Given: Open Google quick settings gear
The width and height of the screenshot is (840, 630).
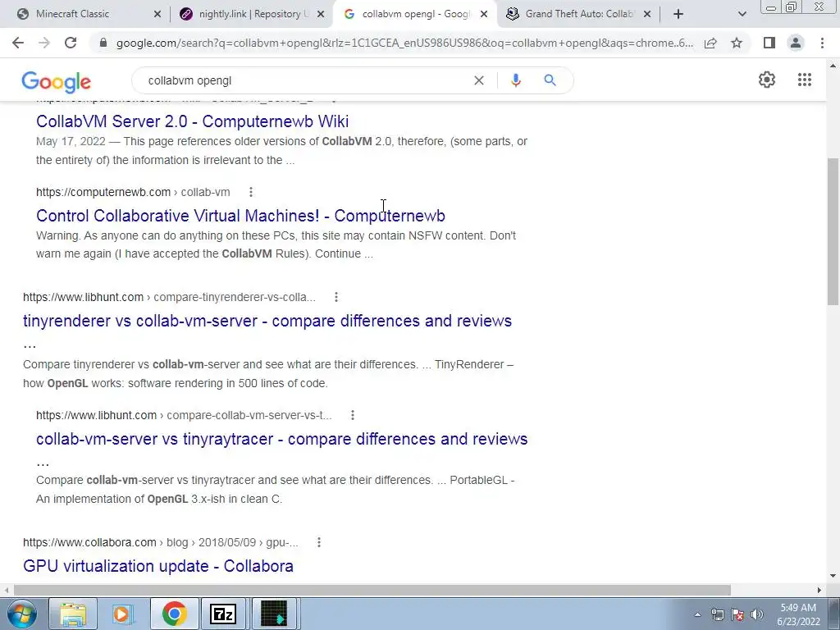Looking at the screenshot, I should click(767, 80).
